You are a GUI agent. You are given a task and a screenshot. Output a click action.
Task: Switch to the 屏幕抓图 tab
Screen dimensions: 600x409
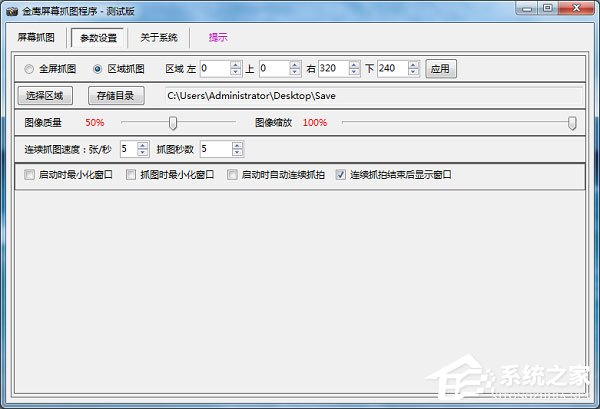pyautogui.click(x=36, y=37)
